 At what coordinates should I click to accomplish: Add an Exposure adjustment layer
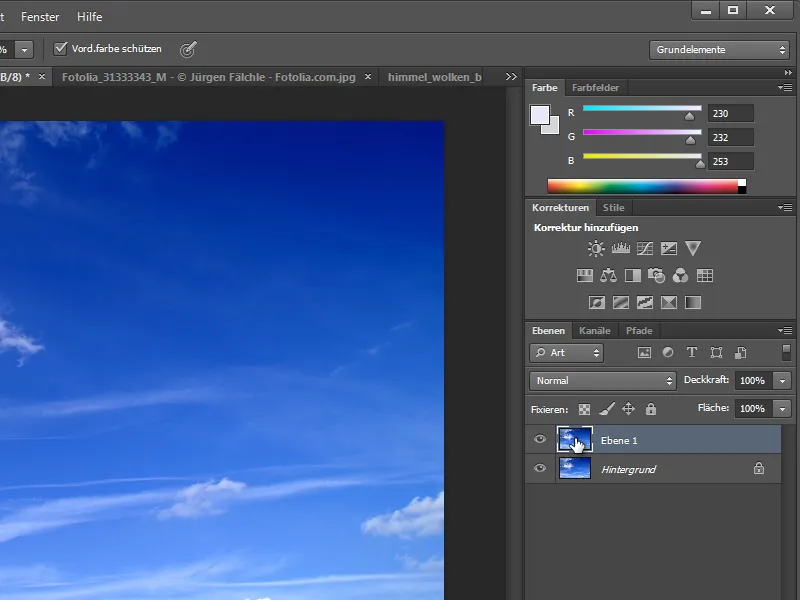tap(668, 248)
